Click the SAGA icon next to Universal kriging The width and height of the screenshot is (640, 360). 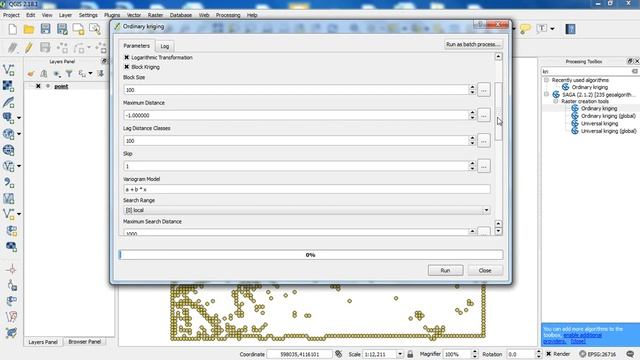[575, 123]
